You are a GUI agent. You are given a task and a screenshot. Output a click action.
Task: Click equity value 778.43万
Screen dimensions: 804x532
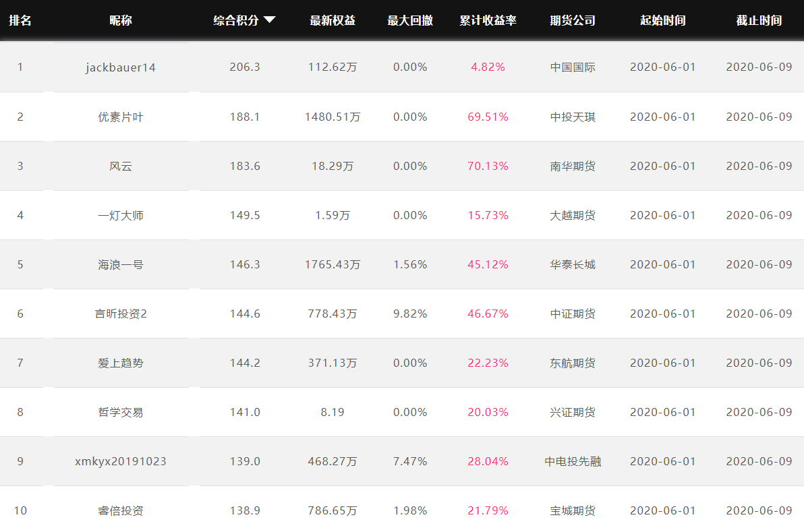coord(333,314)
